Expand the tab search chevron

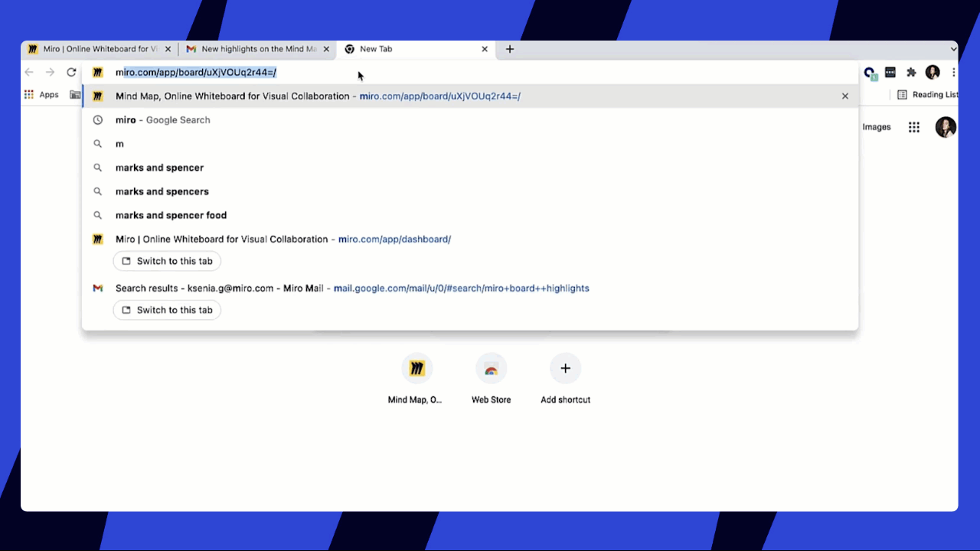[x=953, y=49]
